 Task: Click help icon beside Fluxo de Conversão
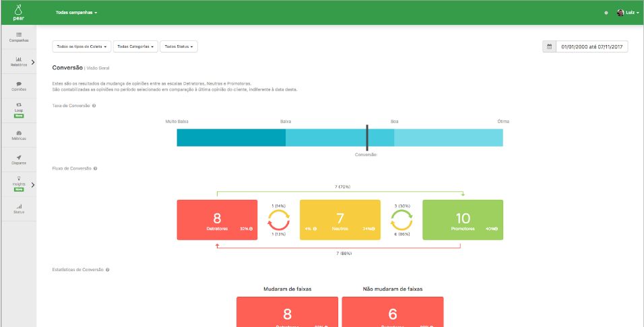pyautogui.click(x=95, y=169)
